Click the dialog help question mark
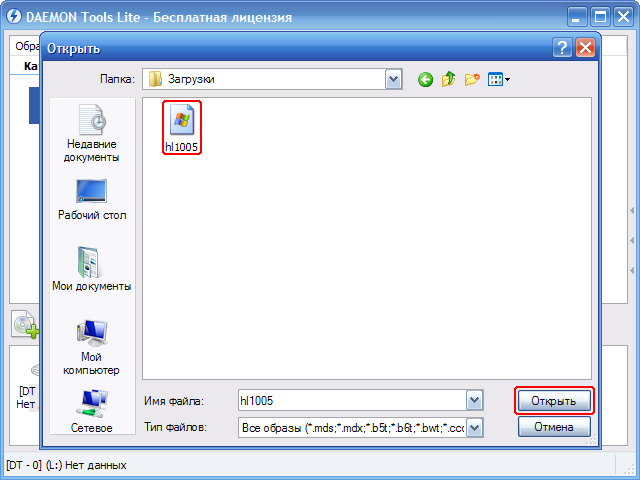Image resolution: width=640 pixels, height=480 pixels. pos(562,48)
